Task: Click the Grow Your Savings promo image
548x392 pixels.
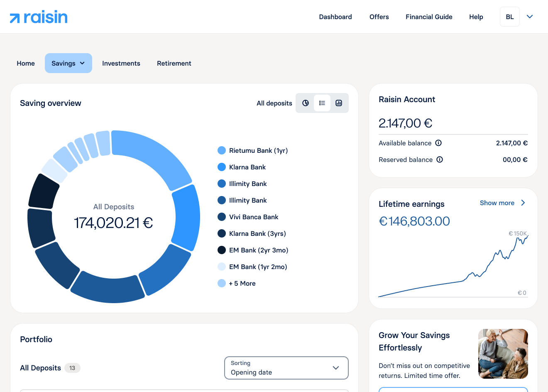Action: [x=503, y=354]
